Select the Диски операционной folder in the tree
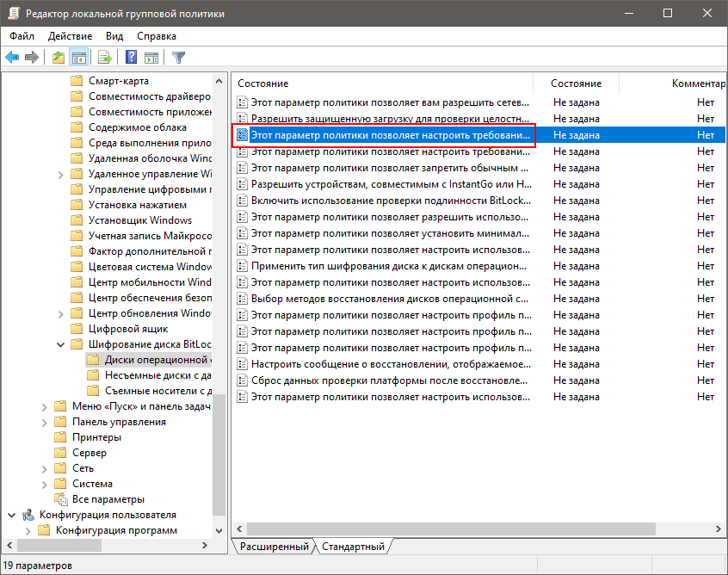The width and height of the screenshot is (728, 575). (149, 360)
